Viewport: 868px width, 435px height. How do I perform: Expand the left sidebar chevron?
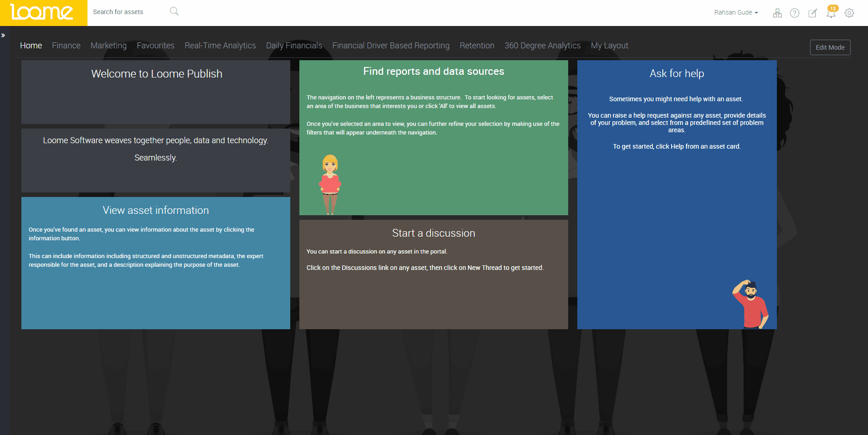point(3,35)
